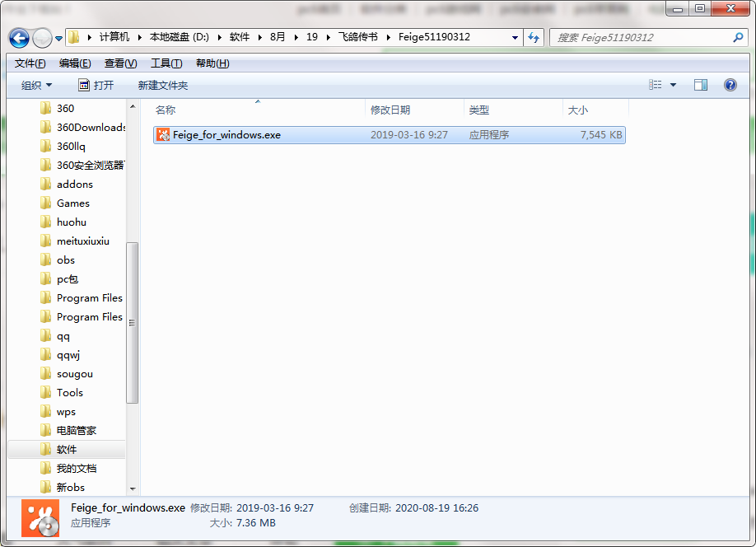756x547 pixels.
Task: Sort by the 类型 column header
Action: (514, 110)
